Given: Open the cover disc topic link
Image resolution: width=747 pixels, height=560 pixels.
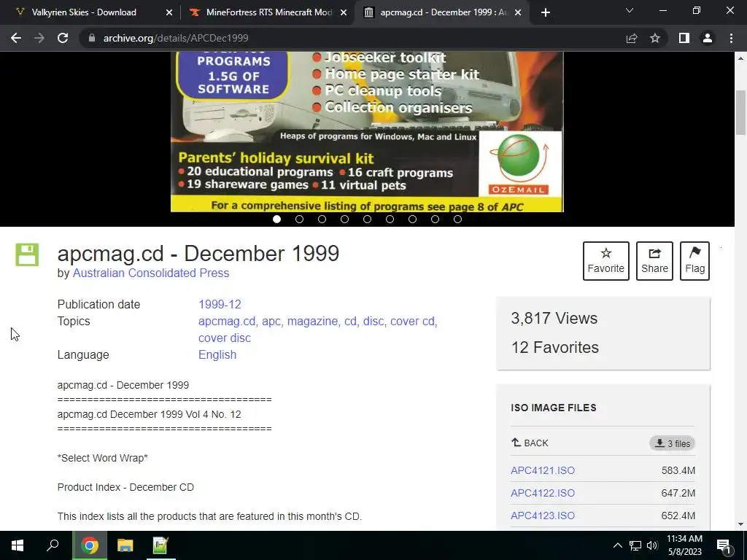Looking at the screenshot, I should coord(225,338).
